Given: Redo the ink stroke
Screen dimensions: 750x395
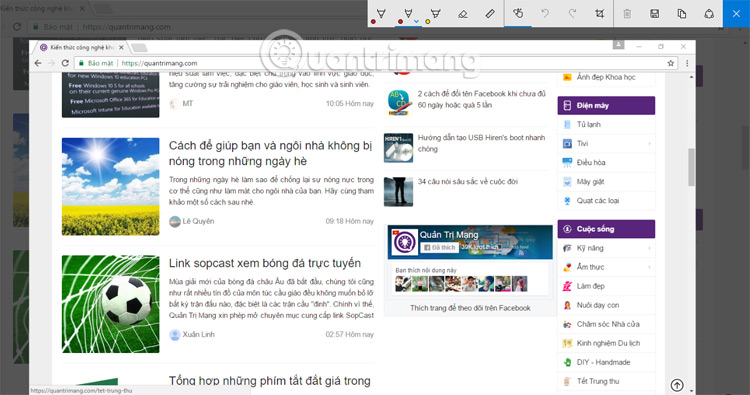Looking at the screenshot, I should coord(573,13).
